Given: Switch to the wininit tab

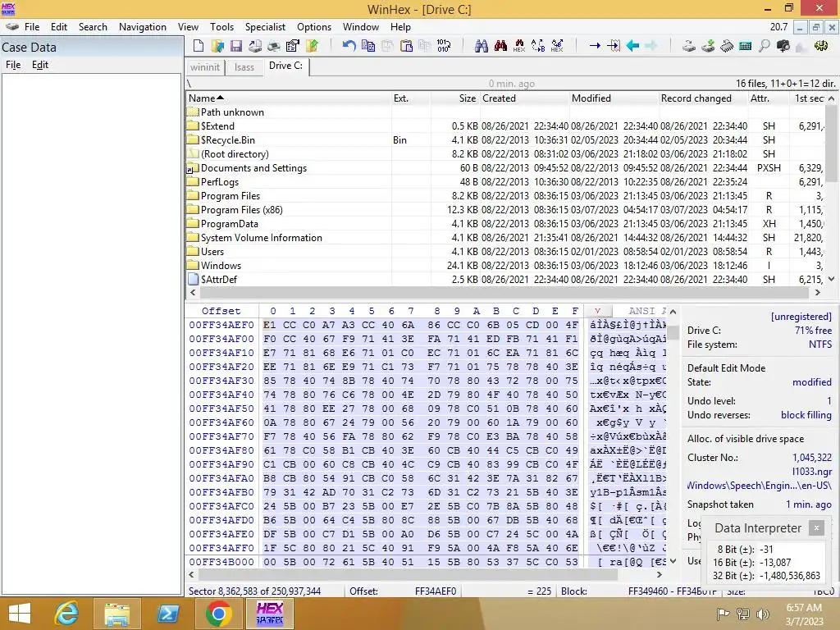Looking at the screenshot, I should point(205,67).
